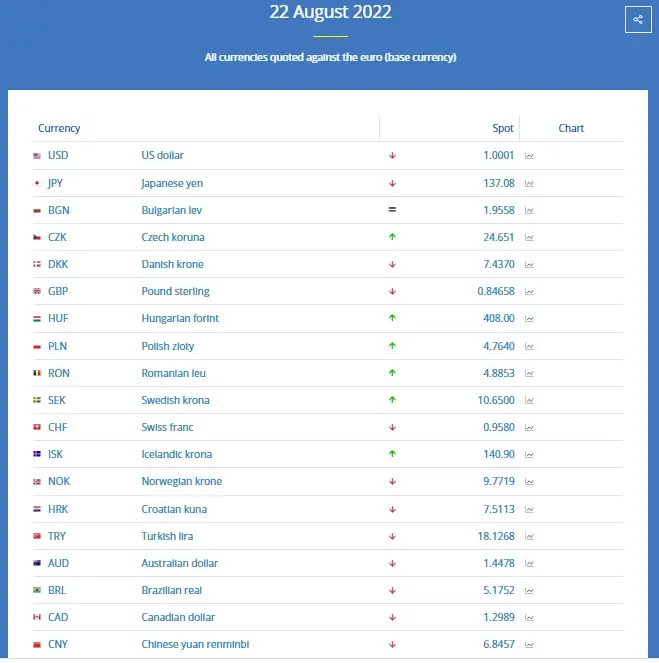The image size is (659, 663).
Task: View the Swiss franc chart icon
Action: pyautogui.click(x=530, y=428)
